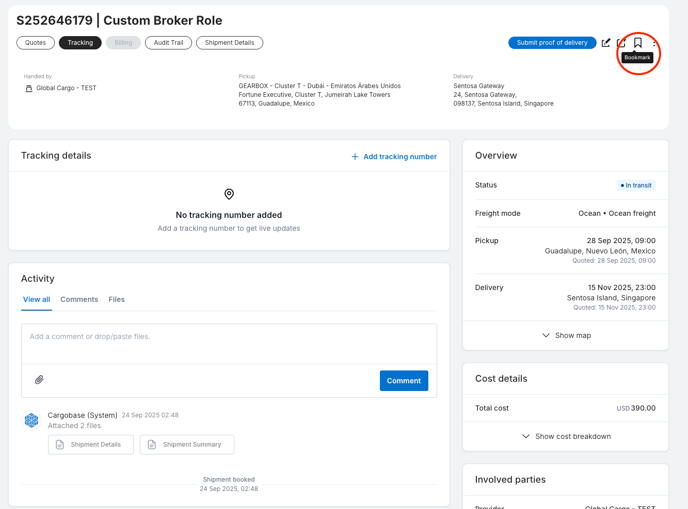Click the share shipment icon

(x=621, y=43)
